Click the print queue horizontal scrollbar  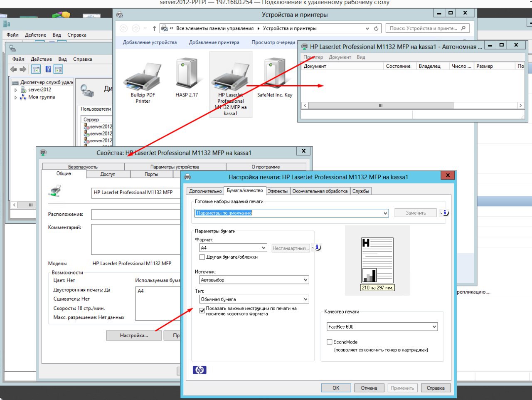[x=412, y=106]
